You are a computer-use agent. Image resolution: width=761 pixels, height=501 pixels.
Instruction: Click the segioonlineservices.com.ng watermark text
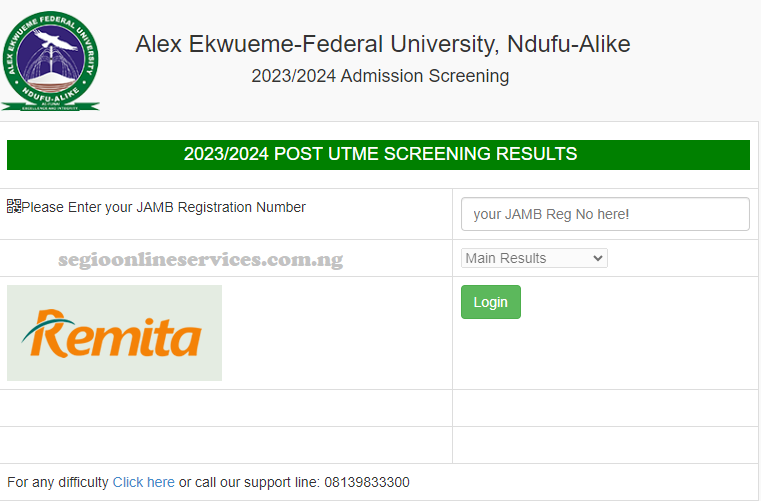200,260
